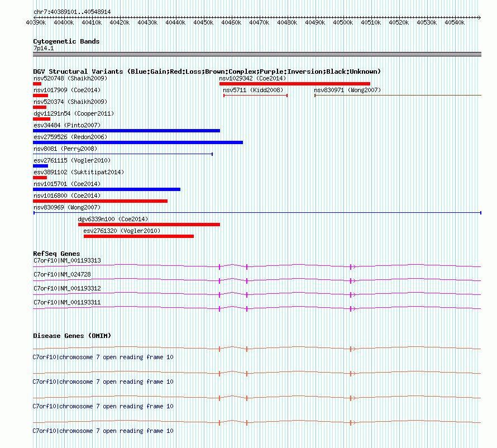This screenshot has width=497, height=448.
Task: Click the Disease Genes (OMIM) track heading
Action: (x=72, y=336)
